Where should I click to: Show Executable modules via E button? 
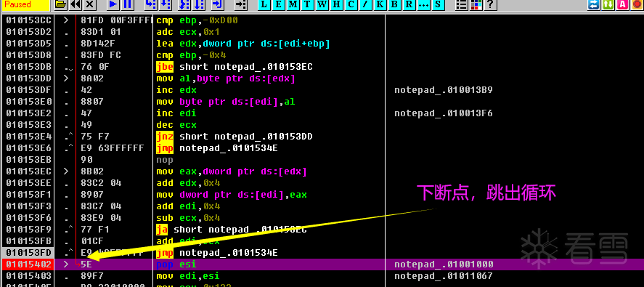click(x=279, y=5)
